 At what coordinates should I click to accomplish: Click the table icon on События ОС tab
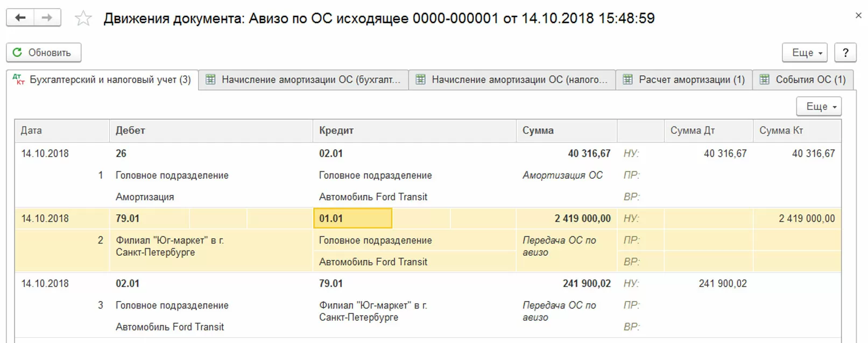pyautogui.click(x=764, y=80)
